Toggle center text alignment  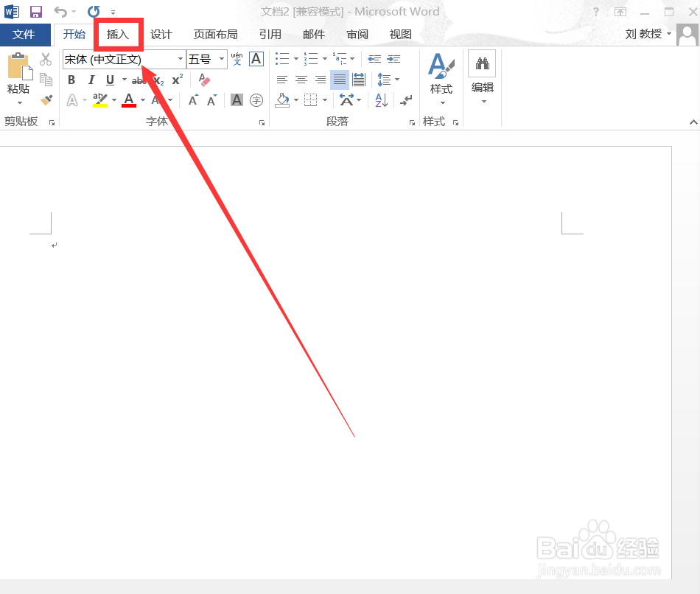pos(301,80)
